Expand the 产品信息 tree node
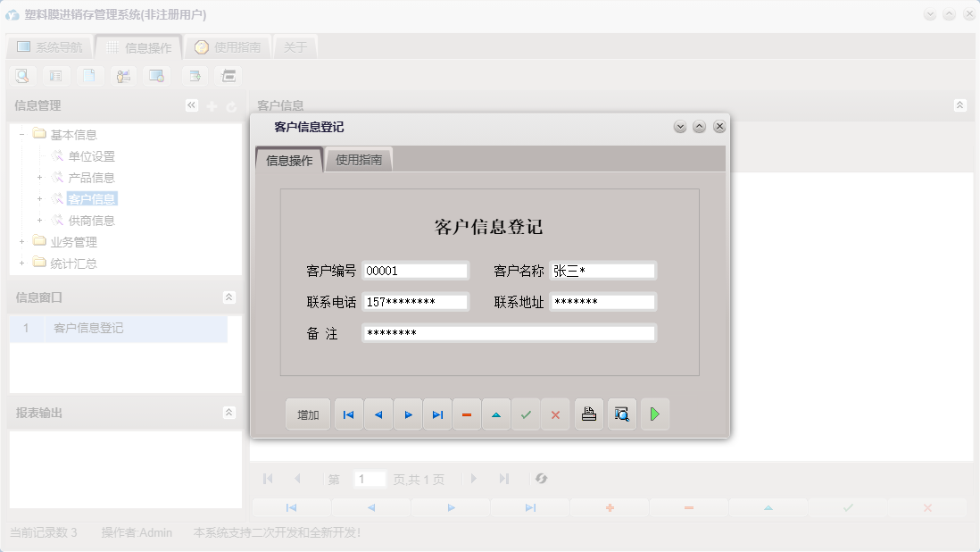Image resolution: width=980 pixels, height=552 pixels. [x=37, y=177]
